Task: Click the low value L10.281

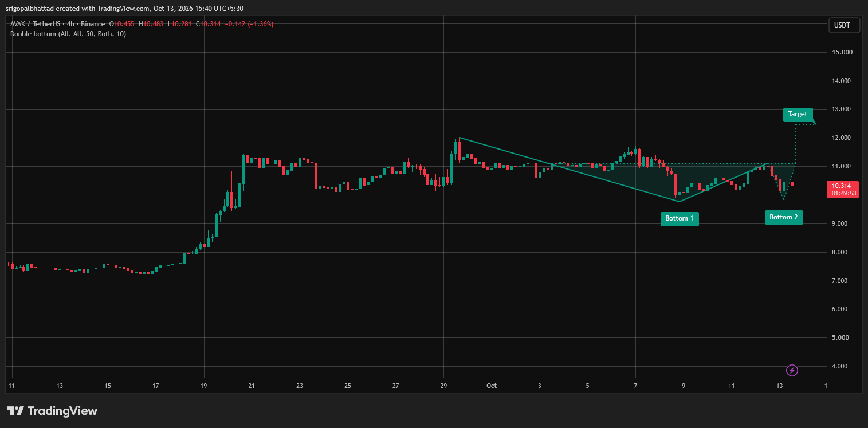Action: tap(179, 24)
